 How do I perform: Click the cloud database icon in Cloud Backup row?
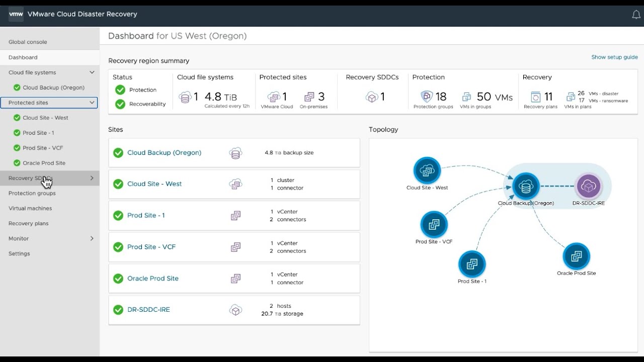[x=235, y=153]
